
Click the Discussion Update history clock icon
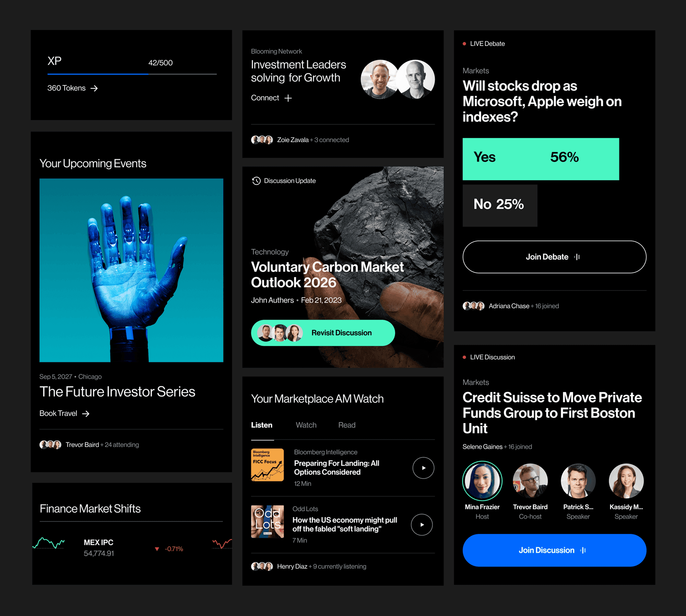pos(256,181)
